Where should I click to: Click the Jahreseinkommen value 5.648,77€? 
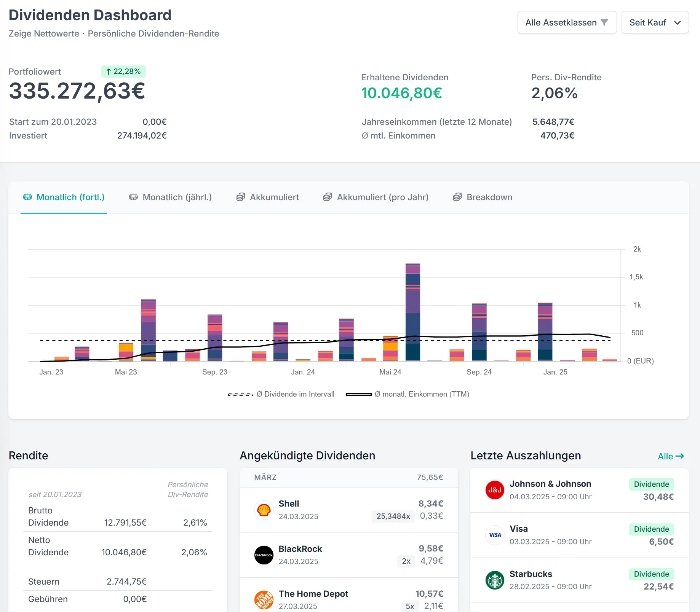553,122
